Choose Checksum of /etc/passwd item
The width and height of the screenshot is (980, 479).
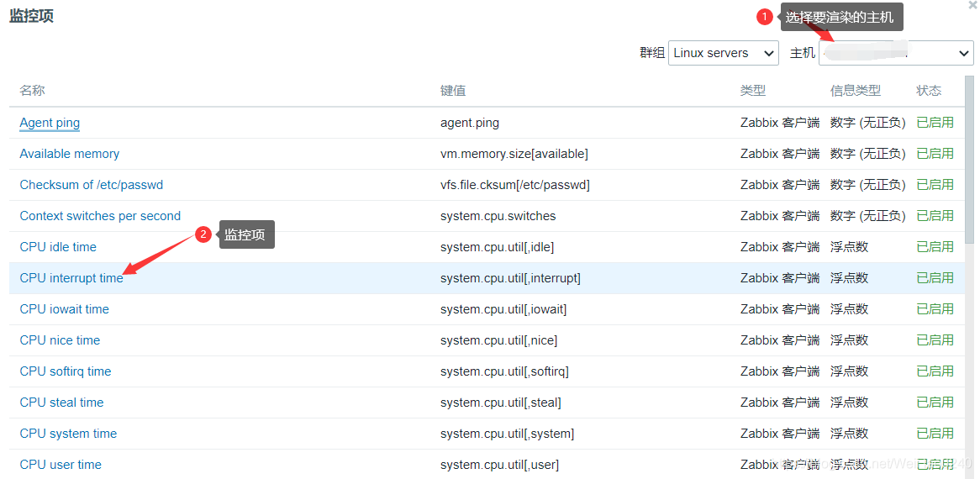tap(92, 185)
